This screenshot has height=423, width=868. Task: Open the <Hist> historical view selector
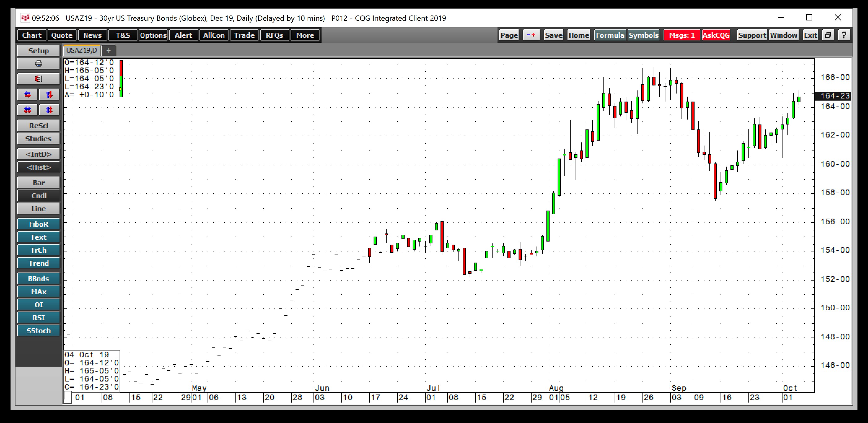38,167
